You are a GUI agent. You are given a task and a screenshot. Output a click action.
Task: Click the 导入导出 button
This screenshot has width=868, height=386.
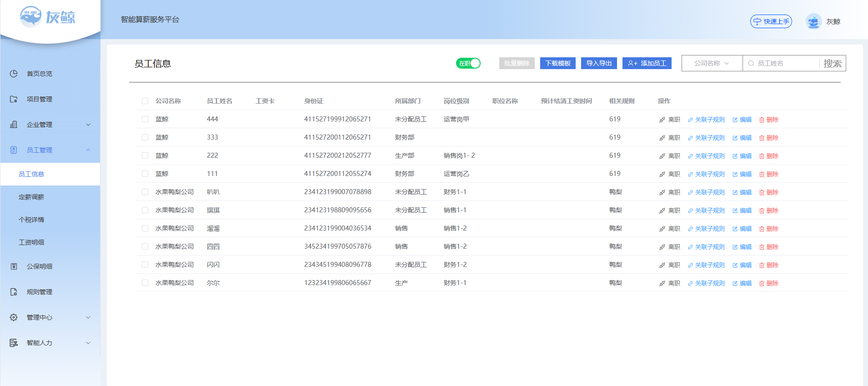(599, 63)
